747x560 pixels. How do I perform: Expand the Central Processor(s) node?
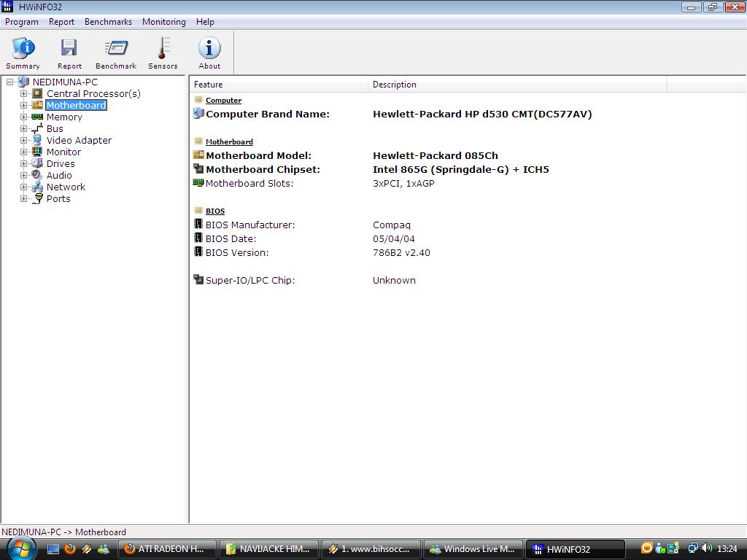(x=23, y=94)
